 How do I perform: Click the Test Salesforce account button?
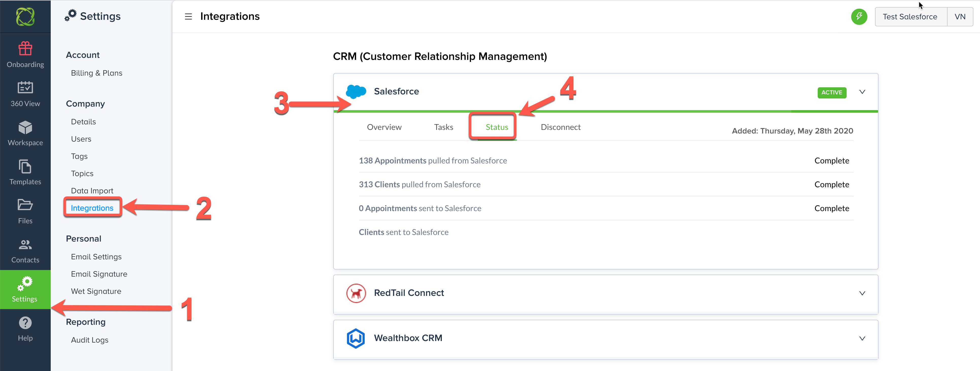click(x=910, y=16)
